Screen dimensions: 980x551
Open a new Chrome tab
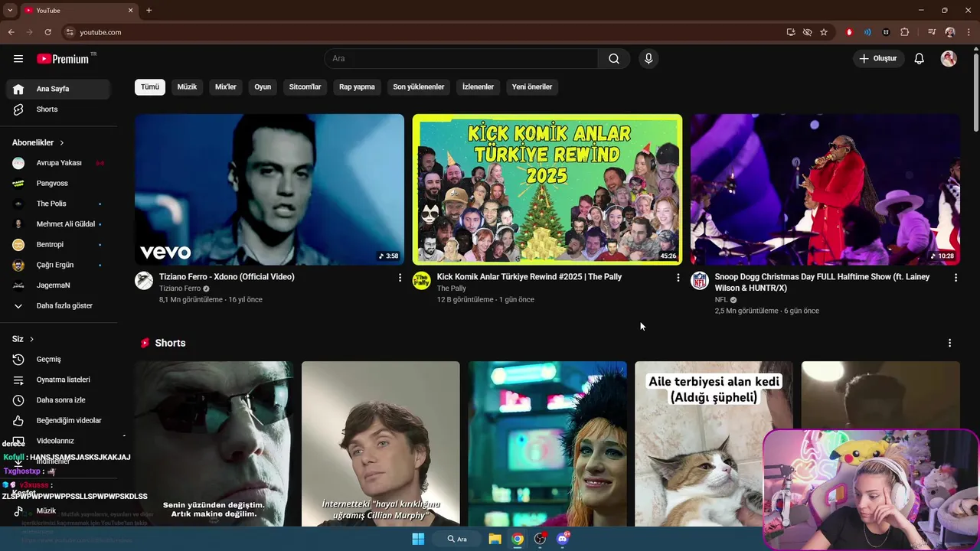[x=149, y=10]
